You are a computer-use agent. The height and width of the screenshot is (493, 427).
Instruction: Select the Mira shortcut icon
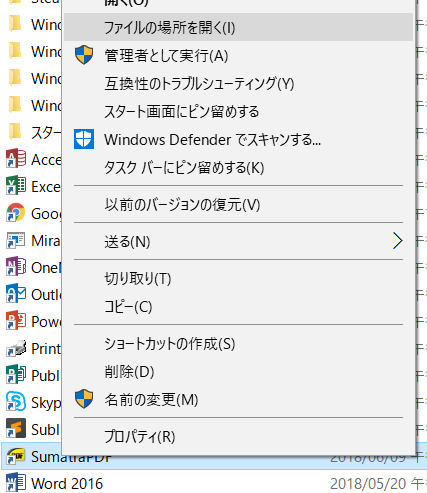pyautogui.click(x=16, y=240)
